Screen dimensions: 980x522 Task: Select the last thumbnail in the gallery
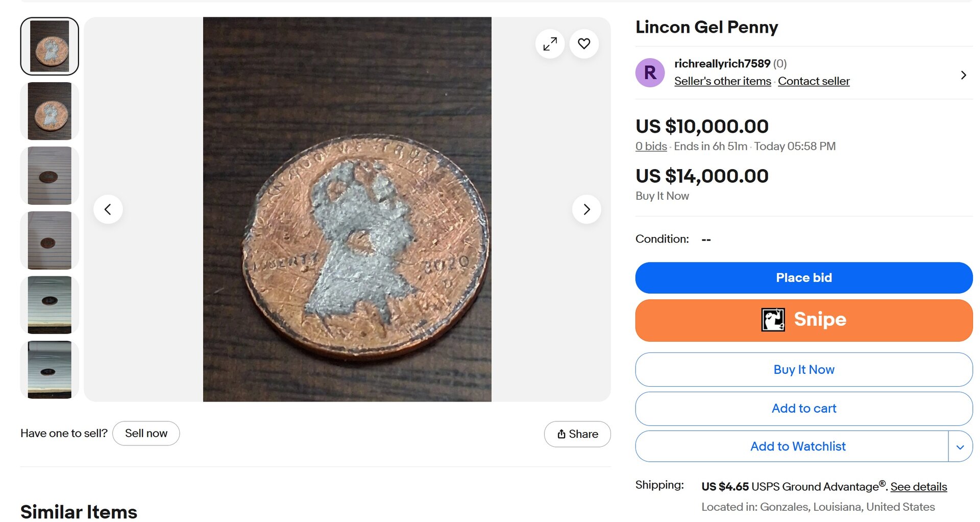point(49,369)
